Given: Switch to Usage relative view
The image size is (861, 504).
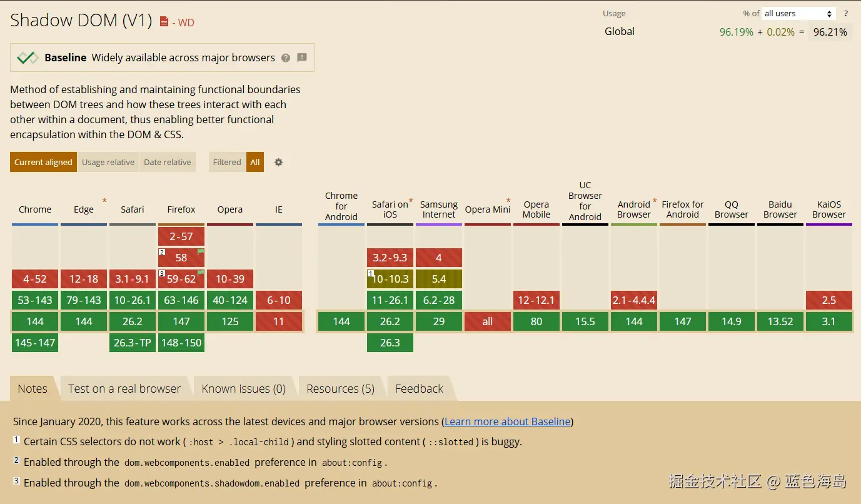Looking at the screenshot, I should (108, 162).
